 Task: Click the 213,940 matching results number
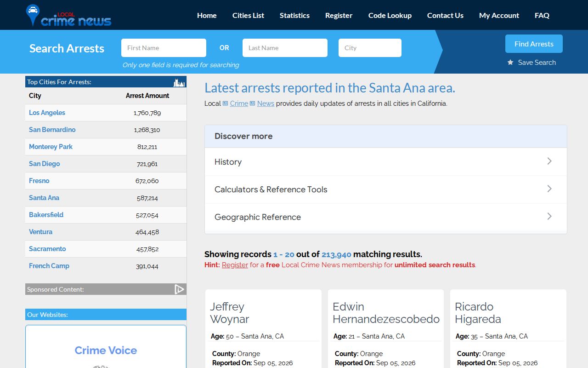tap(336, 254)
